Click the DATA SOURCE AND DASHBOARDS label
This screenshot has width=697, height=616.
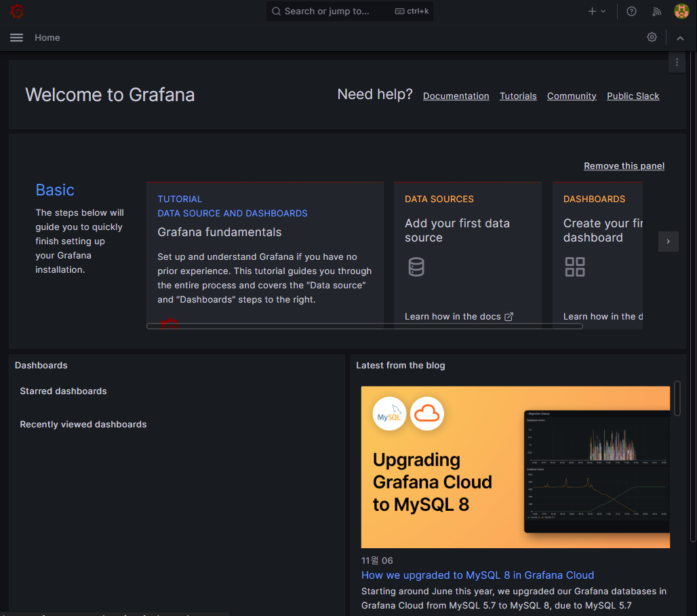pyautogui.click(x=233, y=214)
